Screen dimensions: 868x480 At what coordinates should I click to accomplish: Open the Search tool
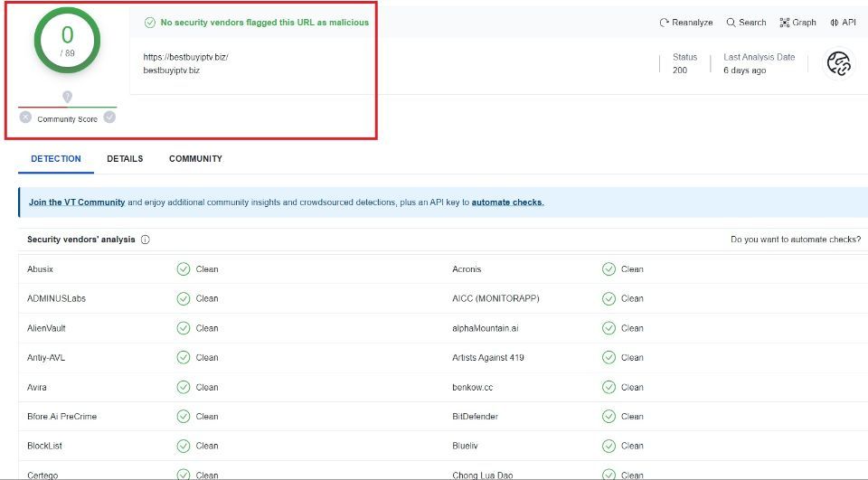(746, 23)
